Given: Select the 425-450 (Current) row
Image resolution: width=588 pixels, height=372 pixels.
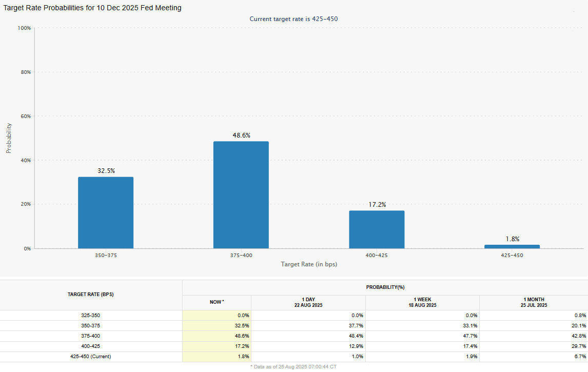Looking at the screenshot, I should click(x=91, y=357).
